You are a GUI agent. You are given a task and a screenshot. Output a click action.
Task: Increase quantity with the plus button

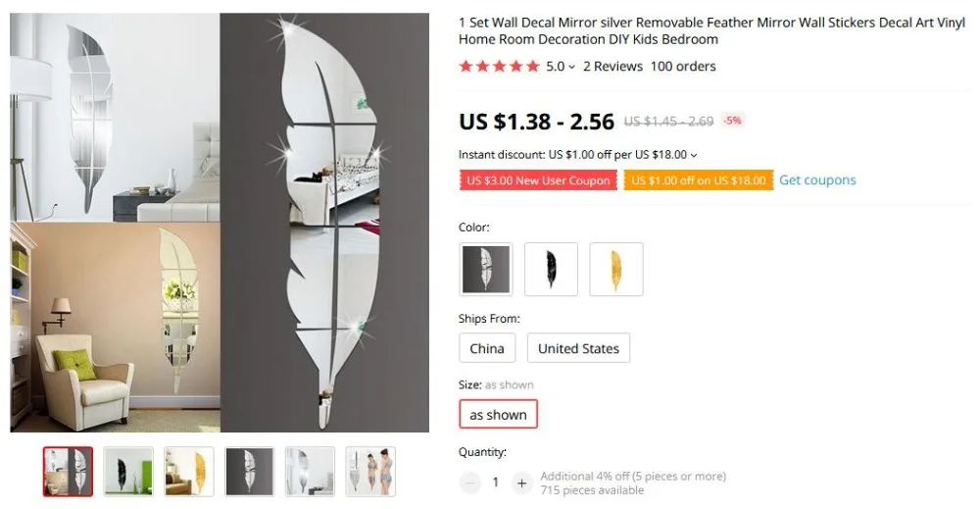521,483
